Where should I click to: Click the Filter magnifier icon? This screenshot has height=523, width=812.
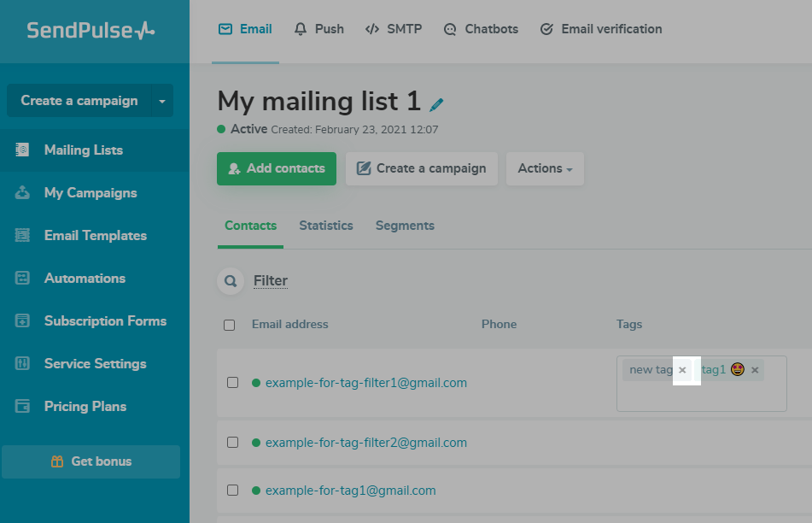(x=230, y=280)
